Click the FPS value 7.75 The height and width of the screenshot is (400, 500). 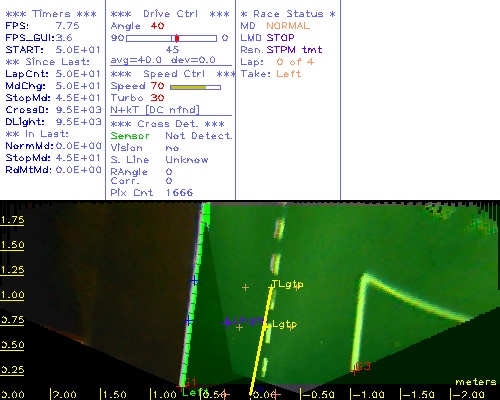[x=68, y=26]
